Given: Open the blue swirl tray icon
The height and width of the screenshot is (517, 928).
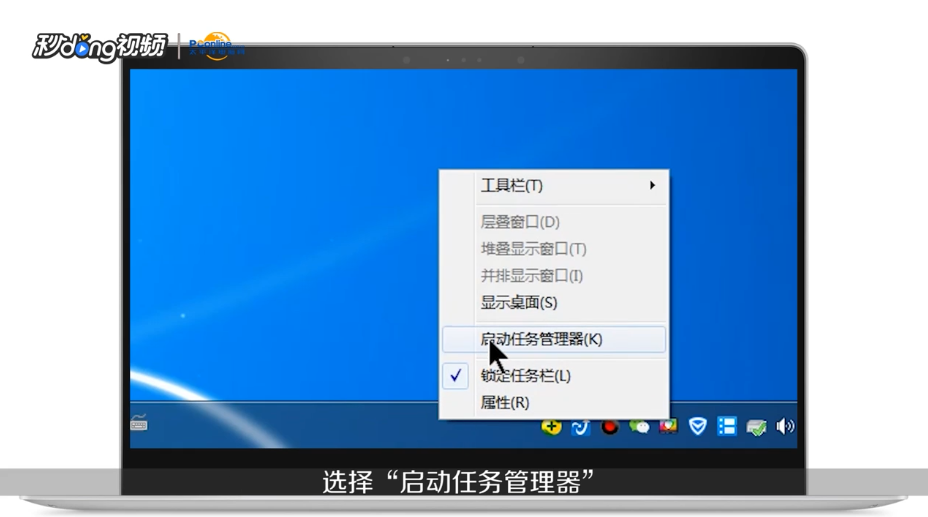Looking at the screenshot, I should tap(580, 426).
